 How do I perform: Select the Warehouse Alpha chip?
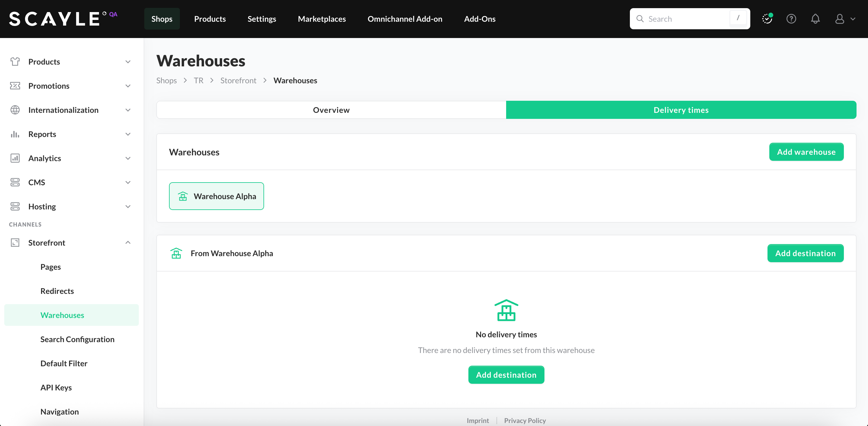(216, 196)
